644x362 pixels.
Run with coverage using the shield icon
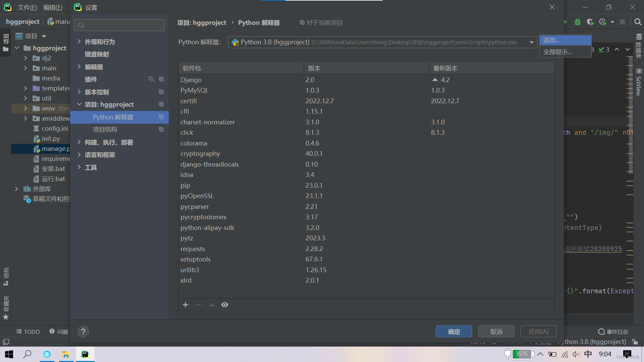[590, 22]
